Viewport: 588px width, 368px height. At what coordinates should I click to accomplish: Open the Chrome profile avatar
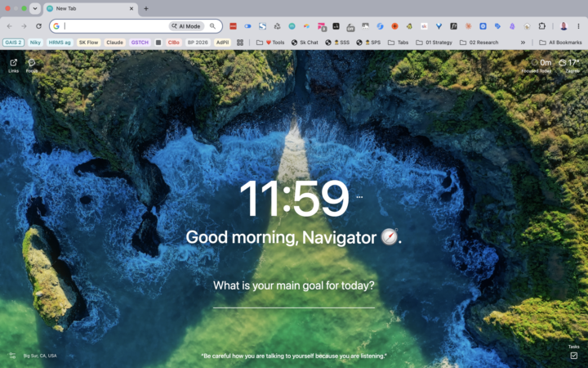click(x=563, y=26)
